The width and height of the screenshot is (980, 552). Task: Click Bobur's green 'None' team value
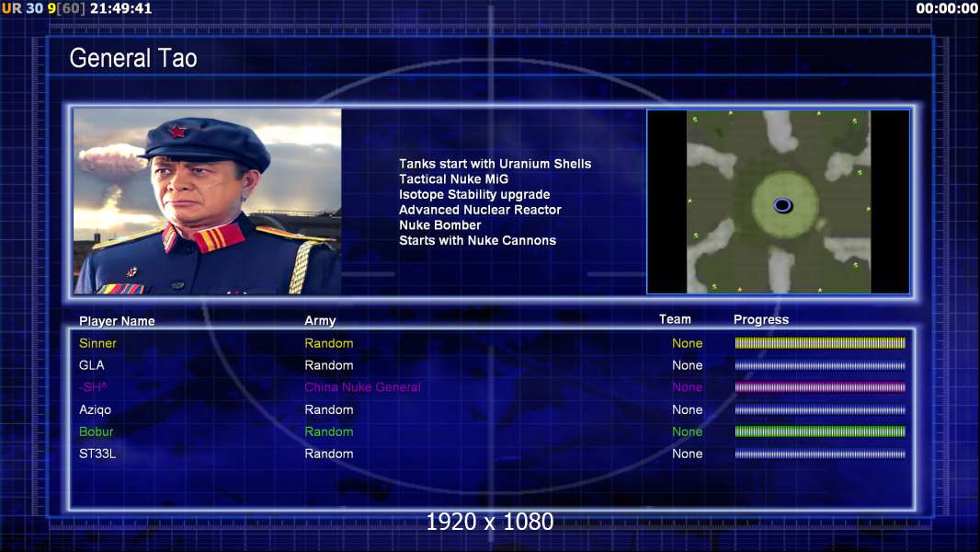coord(687,432)
